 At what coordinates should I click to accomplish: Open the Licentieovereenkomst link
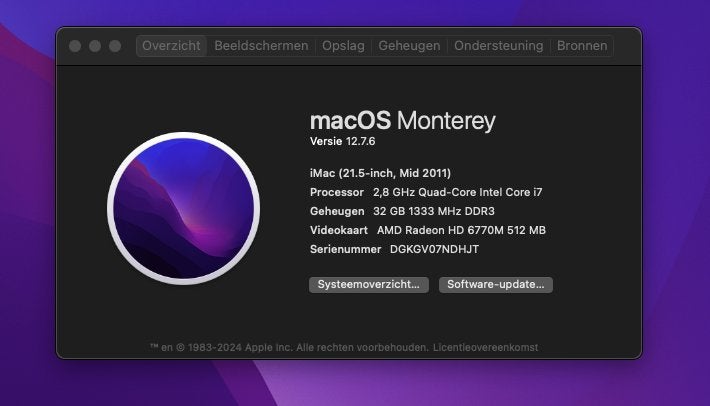click(485, 348)
